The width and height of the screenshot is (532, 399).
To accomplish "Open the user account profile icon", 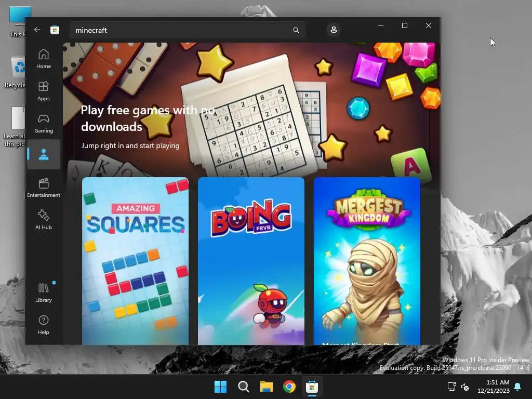I will pyautogui.click(x=334, y=30).
